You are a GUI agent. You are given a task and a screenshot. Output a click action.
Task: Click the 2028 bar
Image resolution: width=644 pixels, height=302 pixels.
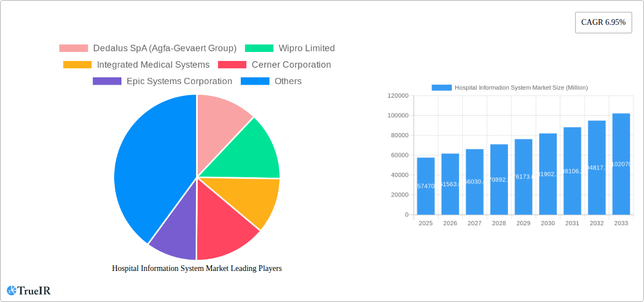click(x=499, y=180)
